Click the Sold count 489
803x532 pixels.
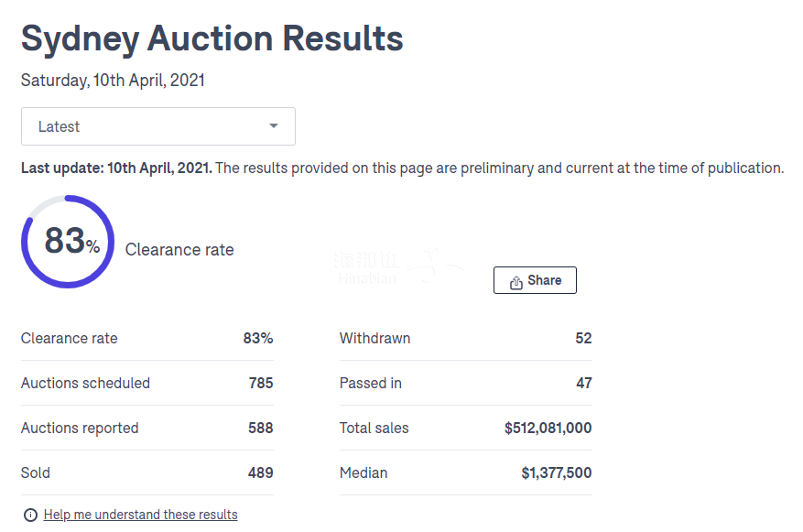coord(261,472)
